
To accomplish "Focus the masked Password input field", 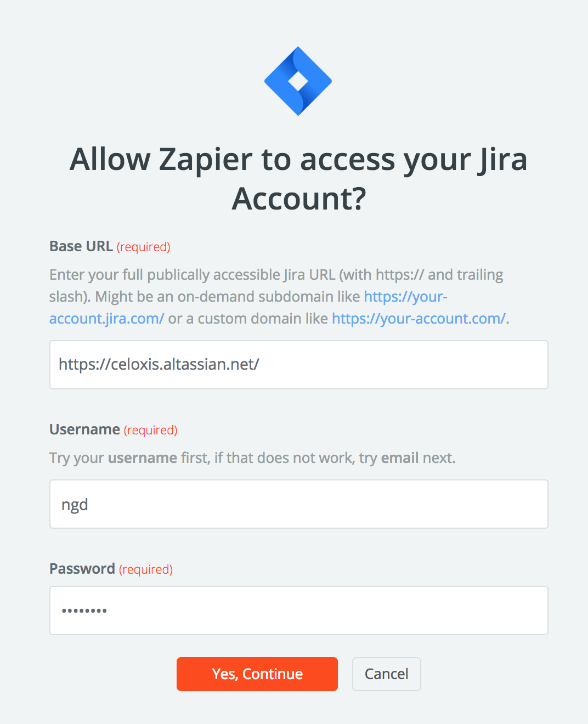I will click(298, 610).
